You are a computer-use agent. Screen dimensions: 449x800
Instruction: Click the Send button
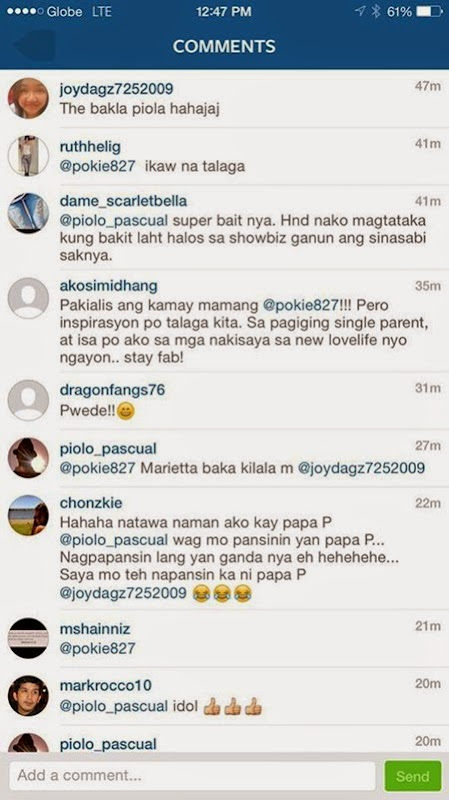pyautogui.click(x=412, y=776)
